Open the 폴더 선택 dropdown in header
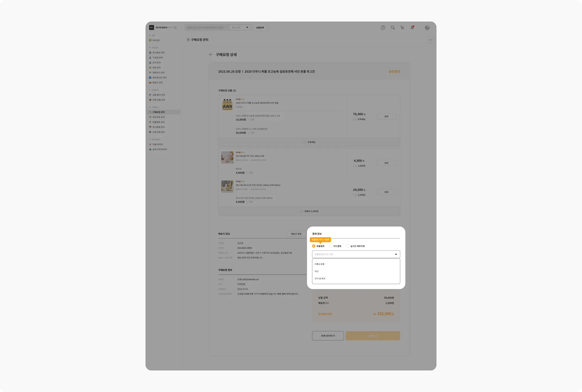The width and height of the screenshot is (582, 392). (x=240, y=28)
